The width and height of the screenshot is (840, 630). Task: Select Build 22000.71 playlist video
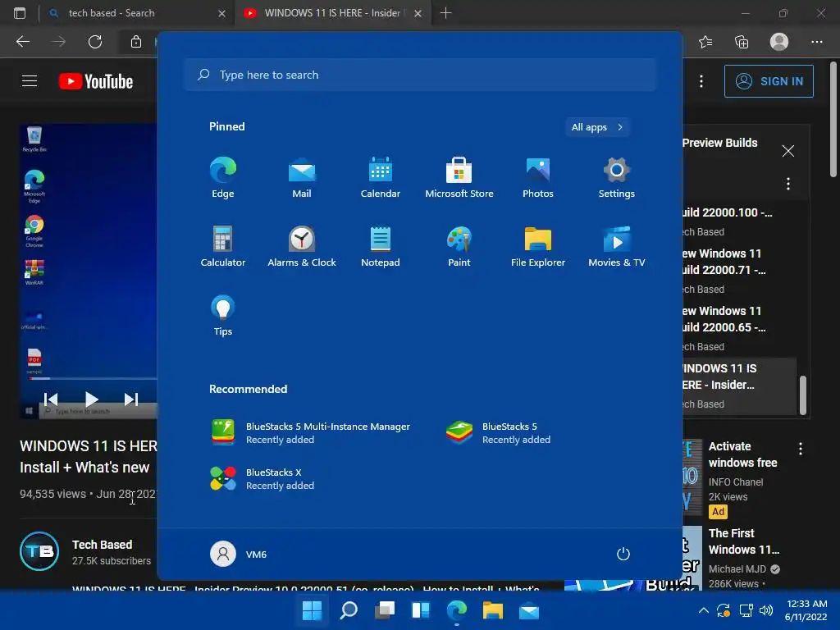tap(739, 271)
